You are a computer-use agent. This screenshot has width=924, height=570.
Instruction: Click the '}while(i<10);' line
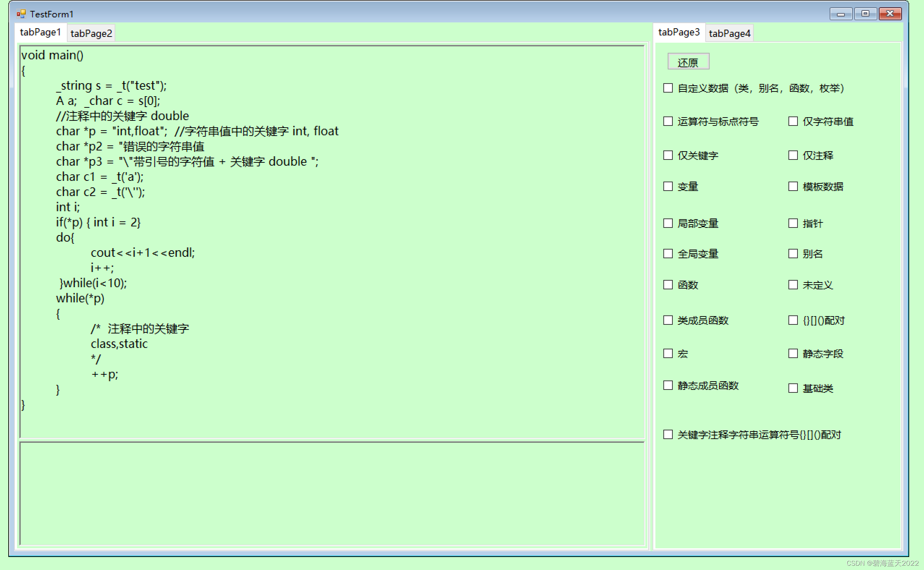93,283
